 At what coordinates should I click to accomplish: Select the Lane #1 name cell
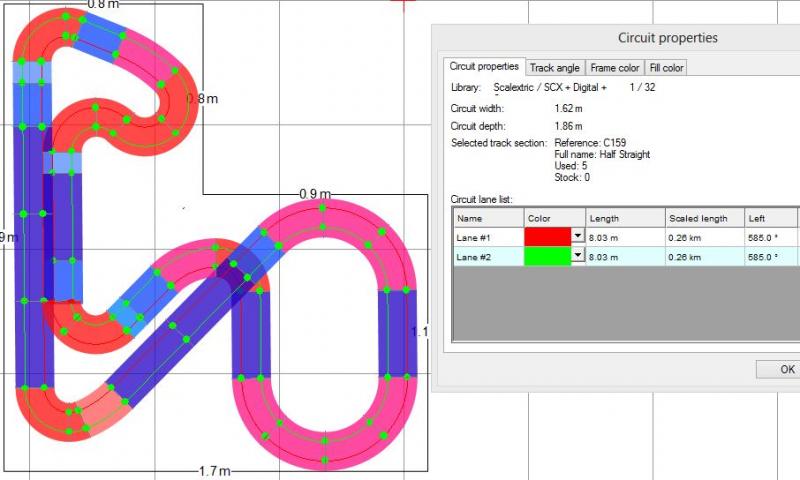(488, 237)
